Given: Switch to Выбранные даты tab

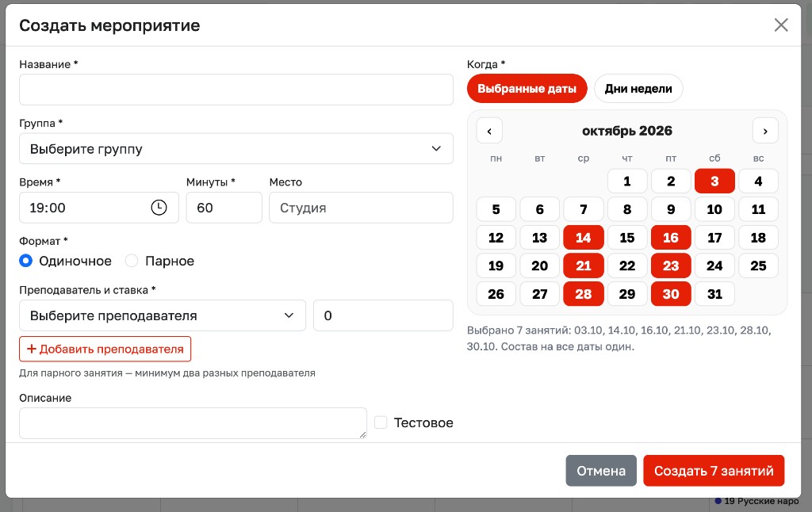Looking at the screenshot, I should (527, 89).
